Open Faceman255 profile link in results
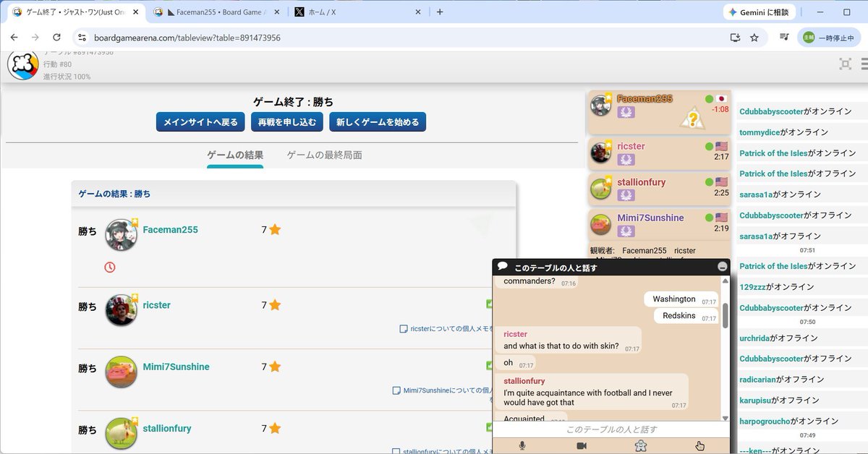The image size is (868, 454). [x=170, y=230]
